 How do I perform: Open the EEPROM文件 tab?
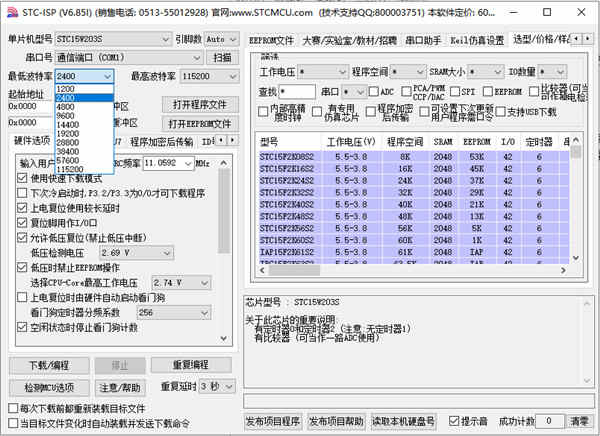[x=271, y=40]
